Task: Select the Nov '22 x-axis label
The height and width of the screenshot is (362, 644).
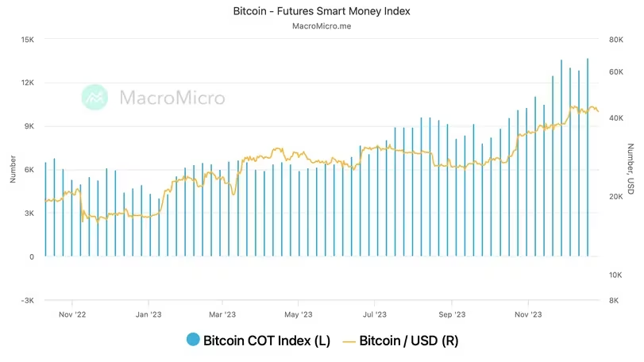Action: 72,314
